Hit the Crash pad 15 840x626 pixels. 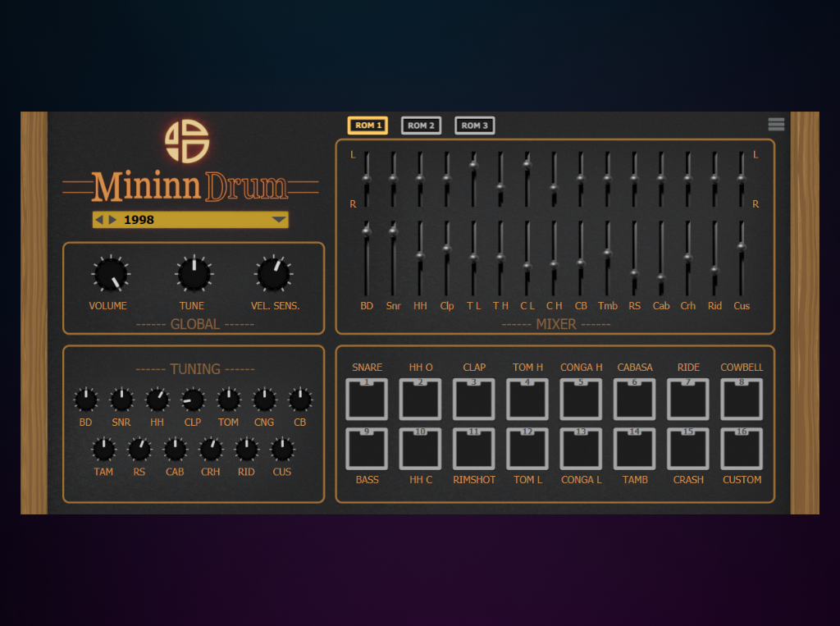(687, 449)
